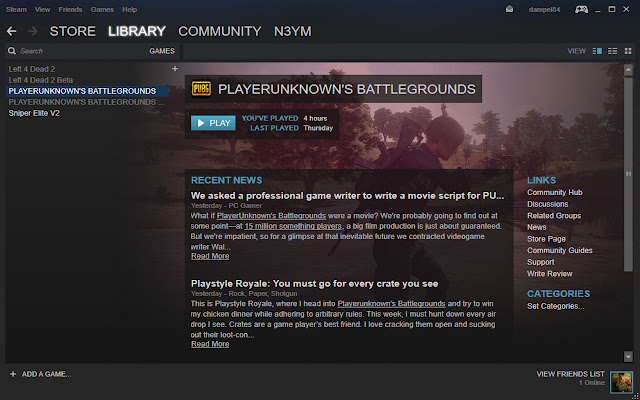Click Read More under first article
Image resolution: width=640 pixels, height=400 pixels.
click(x=210, y=256)
